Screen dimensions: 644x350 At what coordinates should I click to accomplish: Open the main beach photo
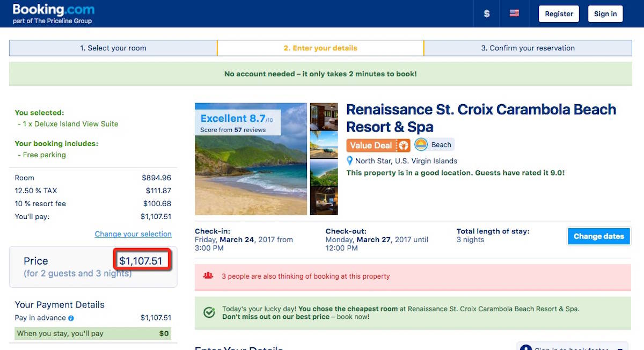[251, 159]
